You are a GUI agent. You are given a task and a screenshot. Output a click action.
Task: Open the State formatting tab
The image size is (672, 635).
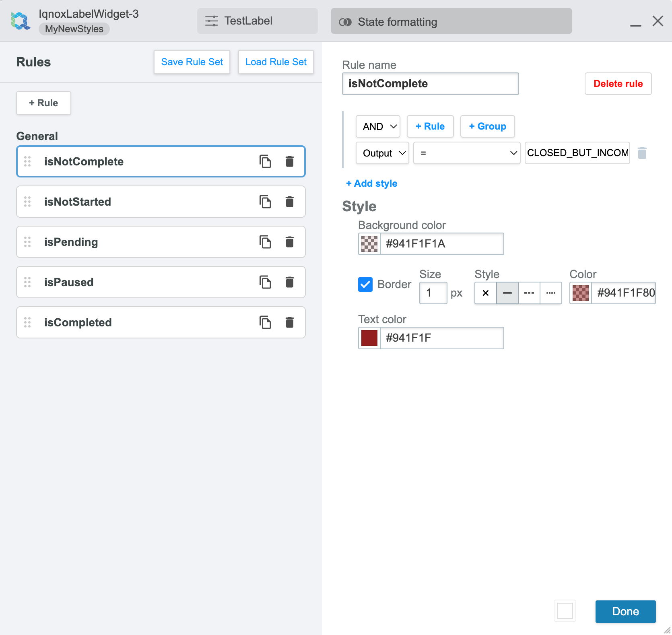click(451, 21)
